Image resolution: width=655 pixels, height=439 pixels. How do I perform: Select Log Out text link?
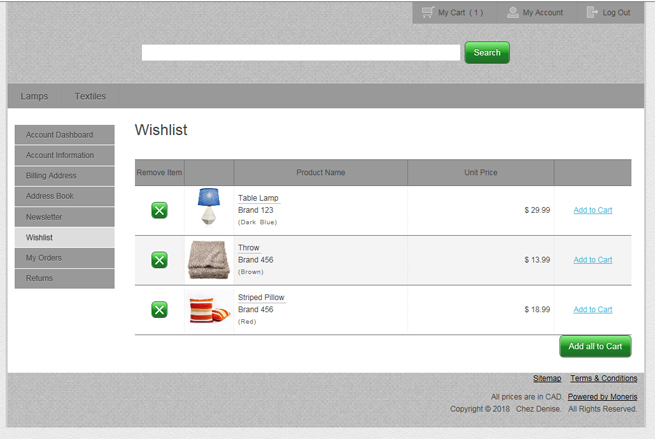click(616, 13)
